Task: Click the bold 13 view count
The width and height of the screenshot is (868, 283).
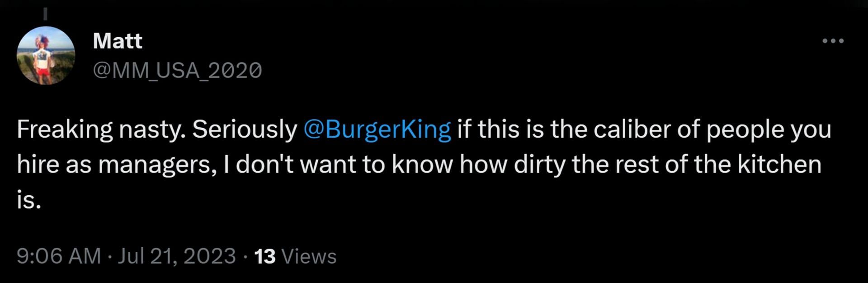Action: tap(264, 256)
